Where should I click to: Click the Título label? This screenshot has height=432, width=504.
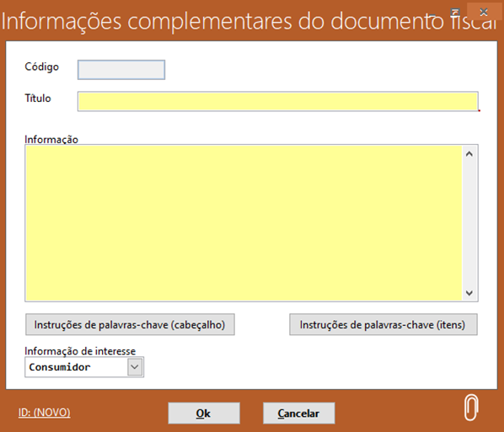point(38,98)
